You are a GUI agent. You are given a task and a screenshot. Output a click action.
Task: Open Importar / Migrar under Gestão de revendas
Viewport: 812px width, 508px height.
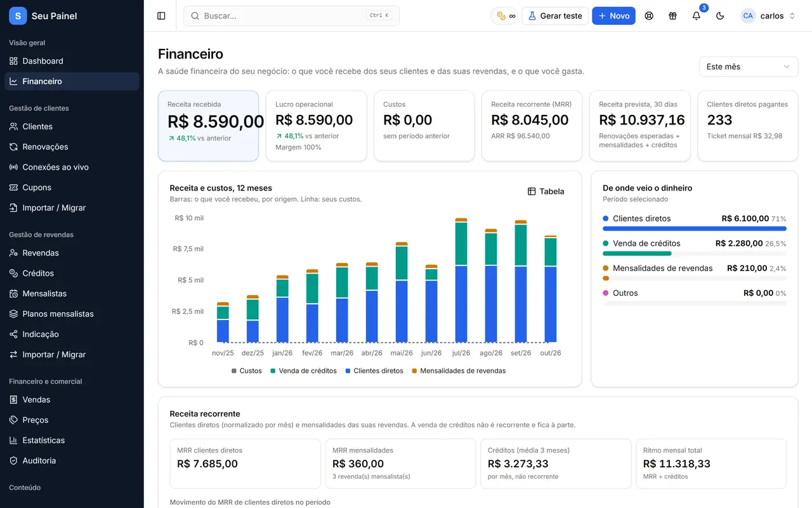pos(72,354)
